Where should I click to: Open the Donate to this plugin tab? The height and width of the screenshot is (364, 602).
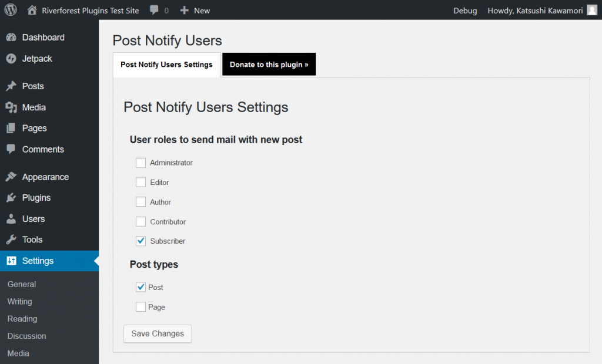pyautogui.click(x=269, y=65)
